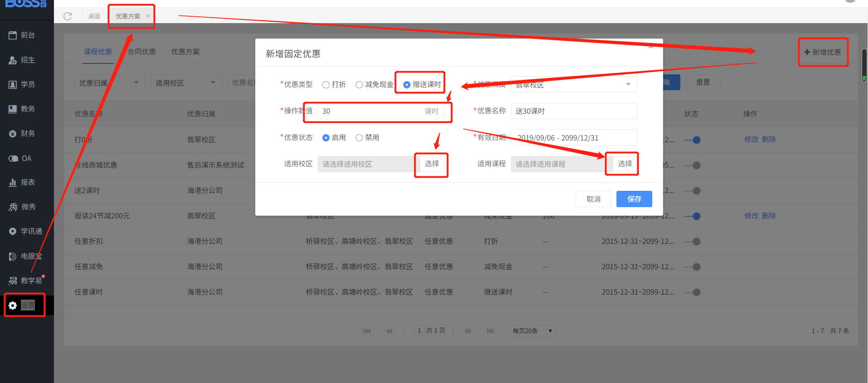Open the 报表 chart icon
Image resolution: width=868 pixels, height=383 pixels.
[x=13, y=182]
